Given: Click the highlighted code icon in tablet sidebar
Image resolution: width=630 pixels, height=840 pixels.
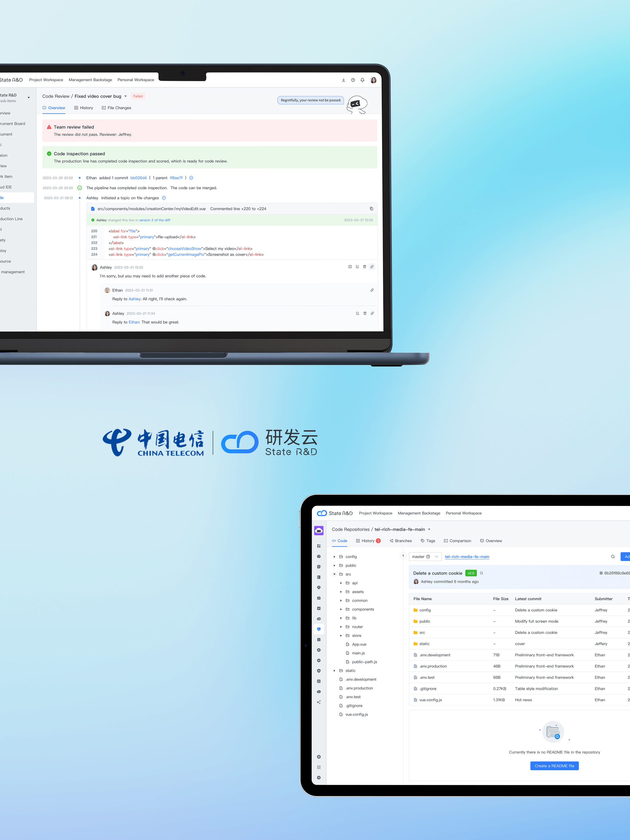Looking at the screenshot, I should [319, 629].
